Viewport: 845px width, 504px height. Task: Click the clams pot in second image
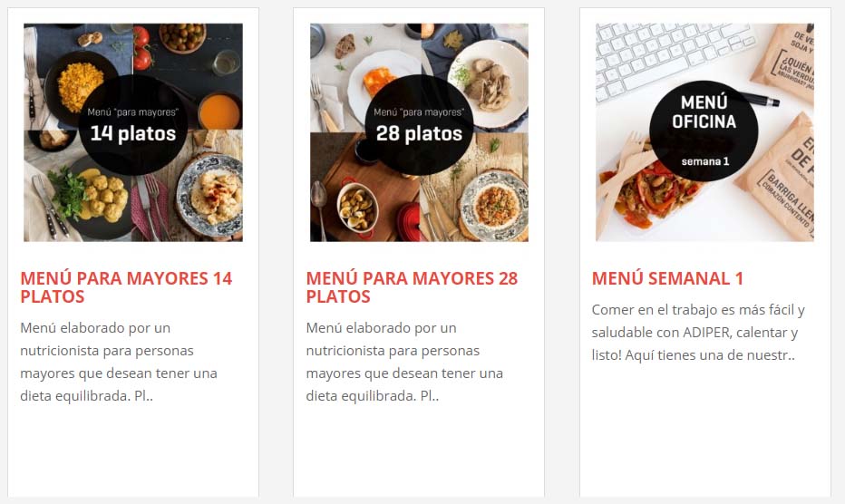[356, 207]
